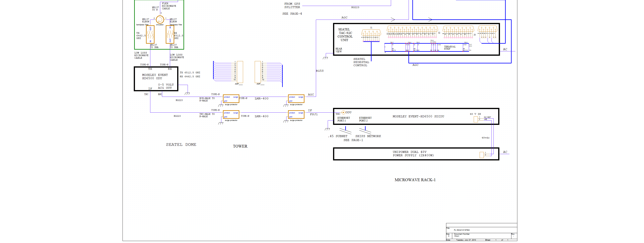Select the surge protector feeding the RG58 AGC line

click(x=296, y=99)
